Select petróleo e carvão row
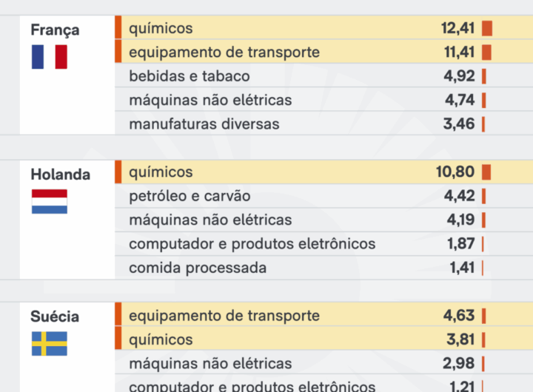The height and width of the screenshot is (392, 533). [190, 196]
